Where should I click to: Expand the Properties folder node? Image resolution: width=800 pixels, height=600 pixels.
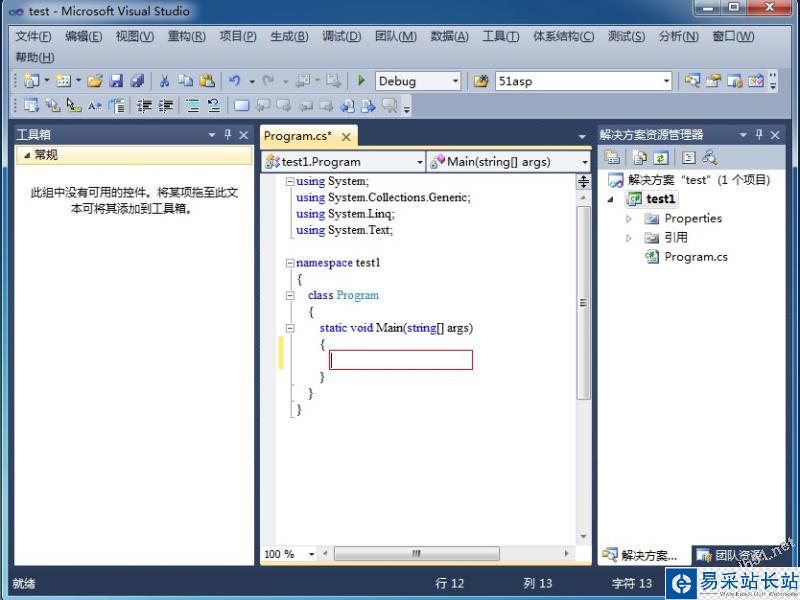(629, 219)
